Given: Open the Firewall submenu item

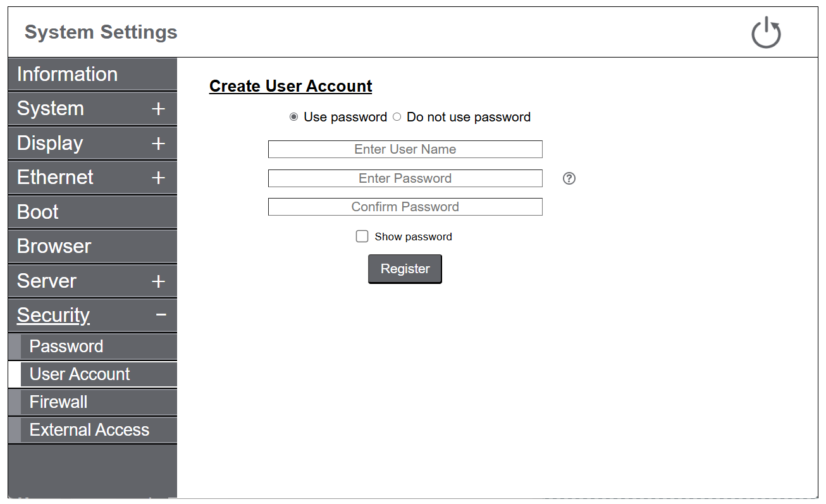Looking at the screenshot, I should click(59, 402).
